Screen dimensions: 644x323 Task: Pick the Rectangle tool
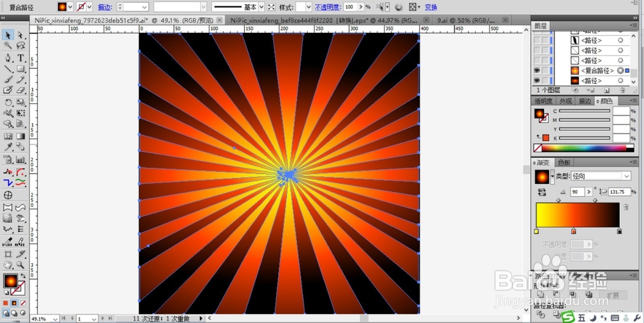[21, 68]
